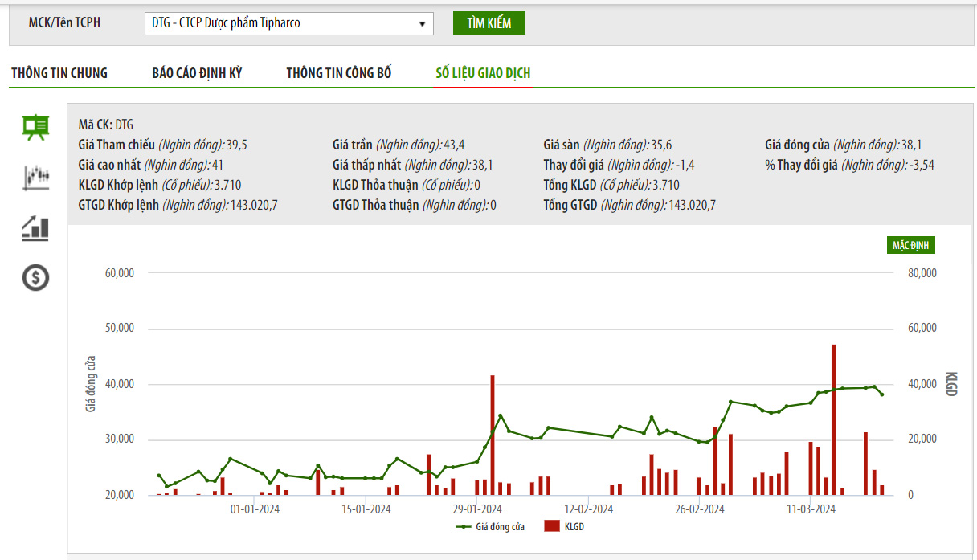The height and width of the screenshot is (560, 977).
Task: Switch to the THÔNG TIN CHUNG tab
Action: 59,73
